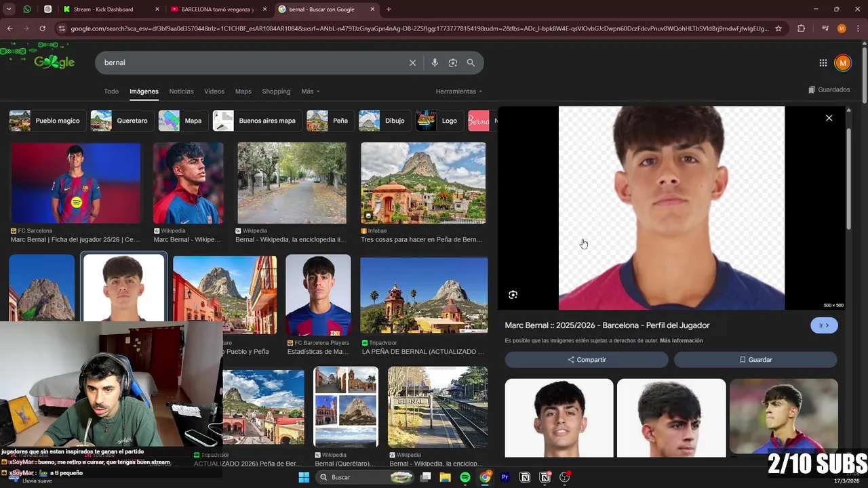This screenshot has width=868, height=488.
Task: Reload the current page
Action: point(42,28)
